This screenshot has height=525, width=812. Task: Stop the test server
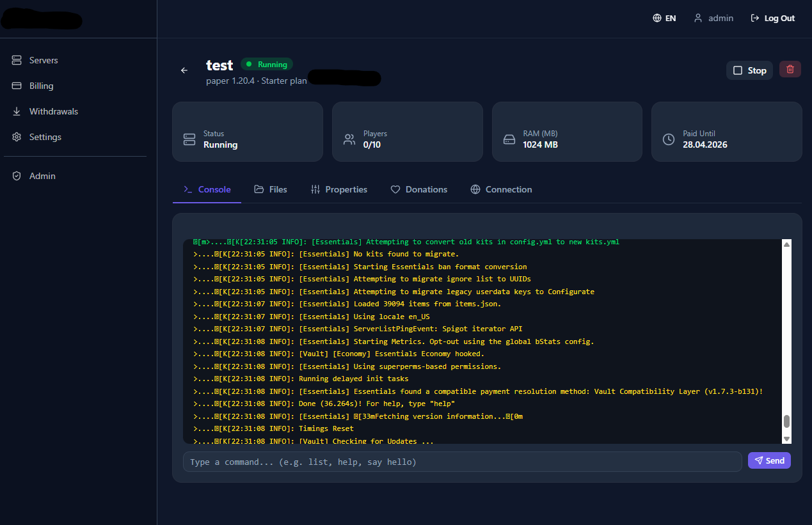click(749, 70)
